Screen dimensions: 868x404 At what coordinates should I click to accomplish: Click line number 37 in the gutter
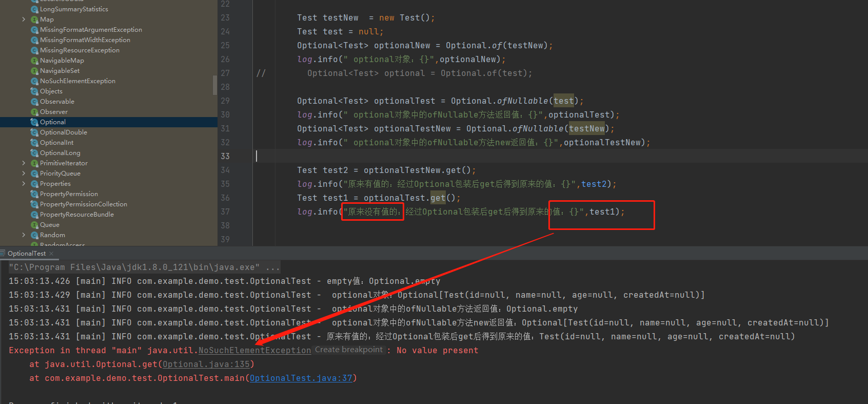point(225,211)
